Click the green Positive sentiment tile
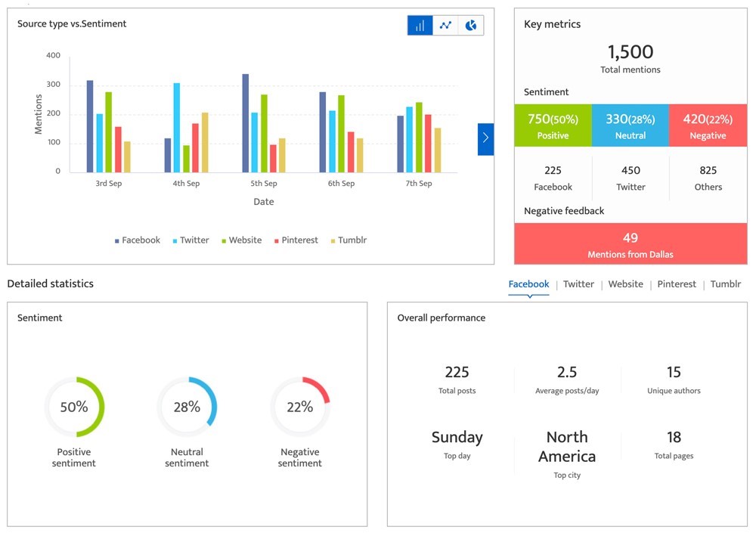 tap(553, 126)
